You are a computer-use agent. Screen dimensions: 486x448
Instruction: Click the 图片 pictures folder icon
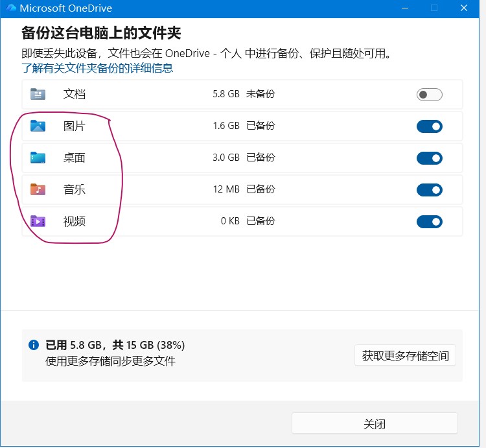pyautogui.click(x=38, y=126)
